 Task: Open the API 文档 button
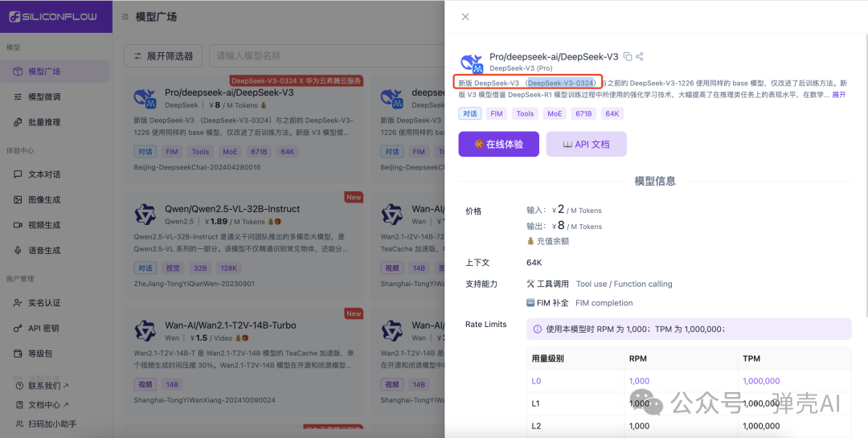point(586,144)
